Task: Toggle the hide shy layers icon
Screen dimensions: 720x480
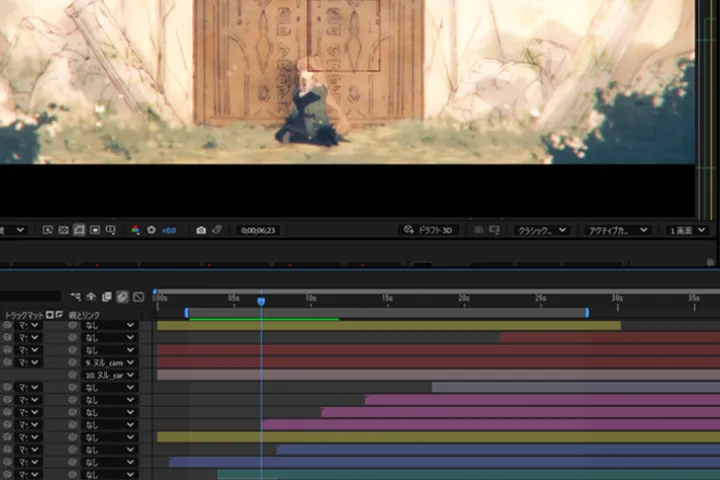Action: [x=91, y=297]
